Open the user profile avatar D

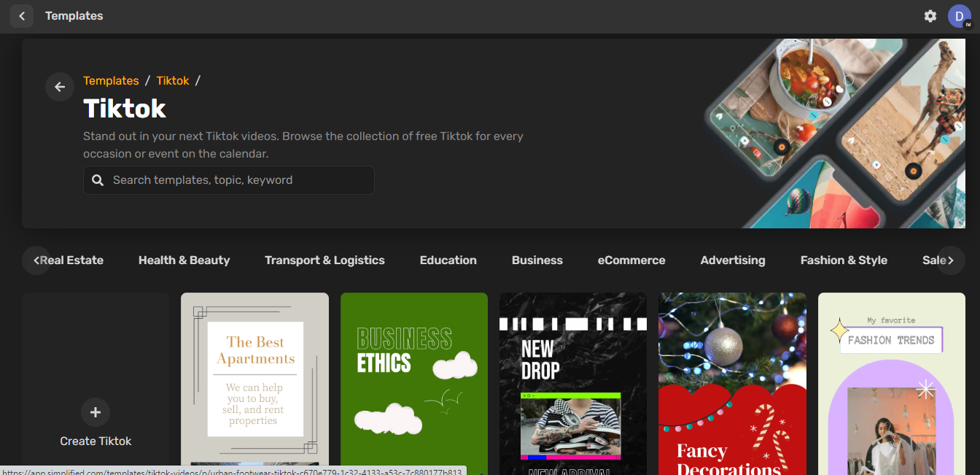(960, 16)
